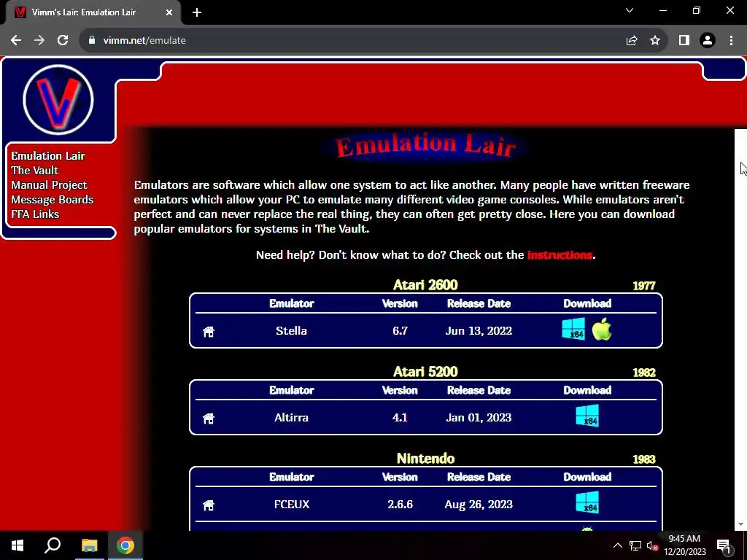Screen dimensions: 747x560
Task: Click the Altirra emulator name
Action: coord(291,417)
